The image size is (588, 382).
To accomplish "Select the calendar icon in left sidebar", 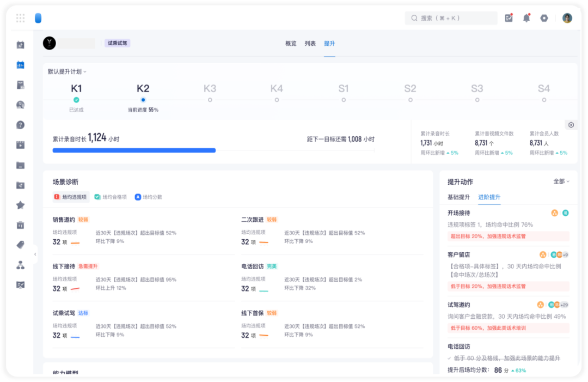I will pyautogui.click(x=20, y=65).
